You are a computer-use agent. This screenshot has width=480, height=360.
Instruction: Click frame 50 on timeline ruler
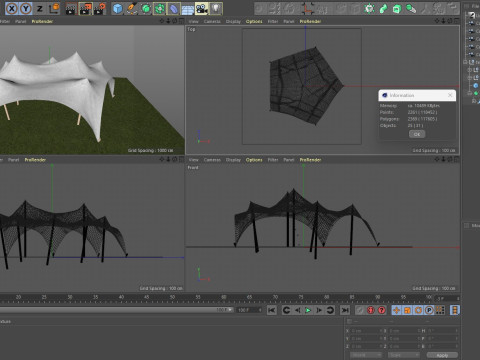click(172, 297)
